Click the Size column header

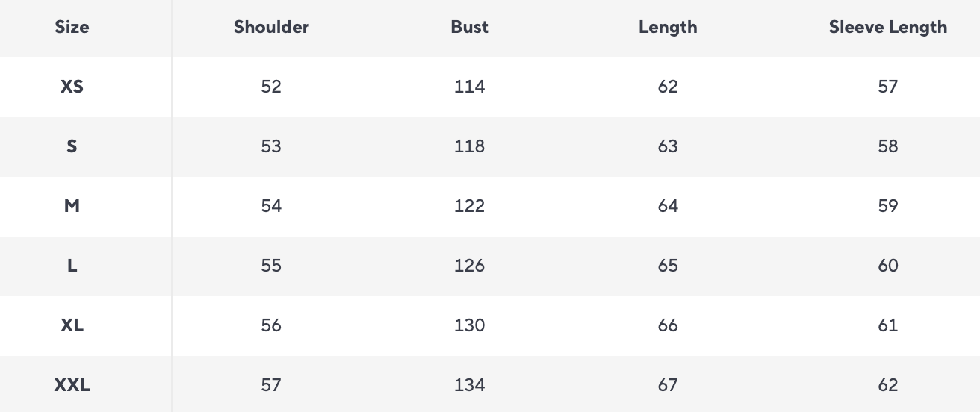click(72, 28)
